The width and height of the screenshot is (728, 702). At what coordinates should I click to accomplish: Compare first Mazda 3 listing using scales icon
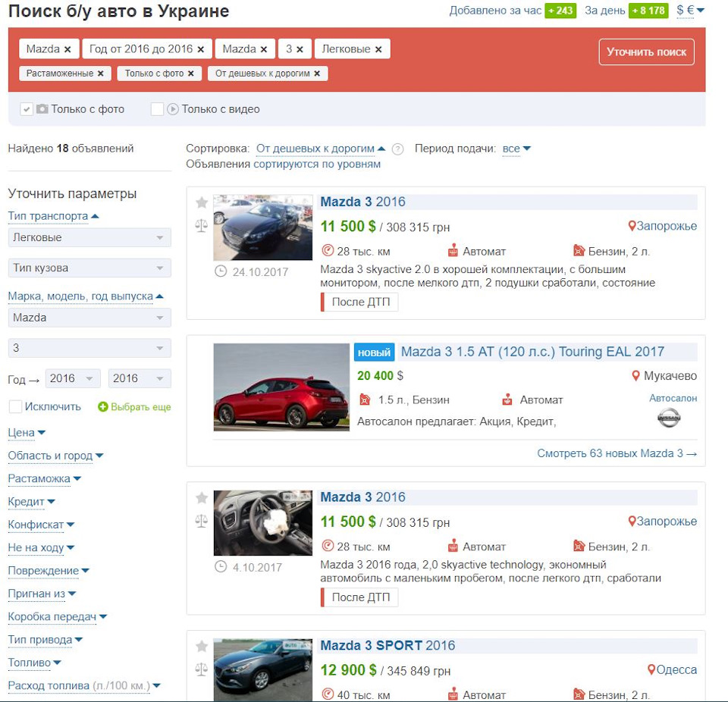tap(202, 226)
